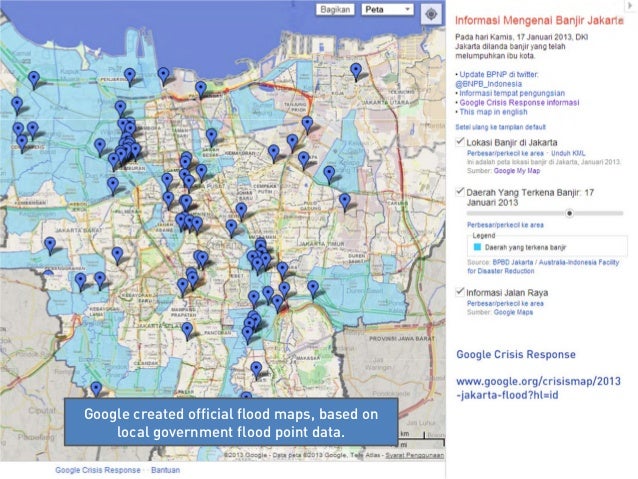Open Google Maps source link under Jalan Raya
Screen dimensions: 638x479
point(513,313)
